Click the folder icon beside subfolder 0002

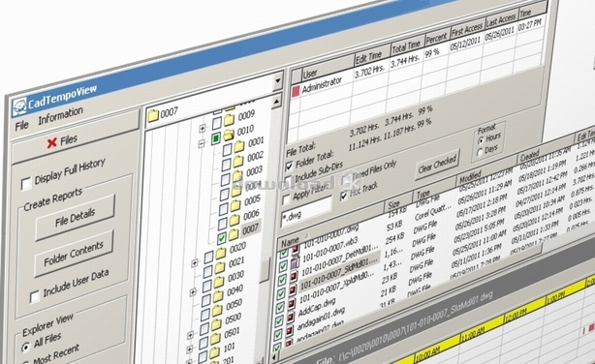[238, 161]
